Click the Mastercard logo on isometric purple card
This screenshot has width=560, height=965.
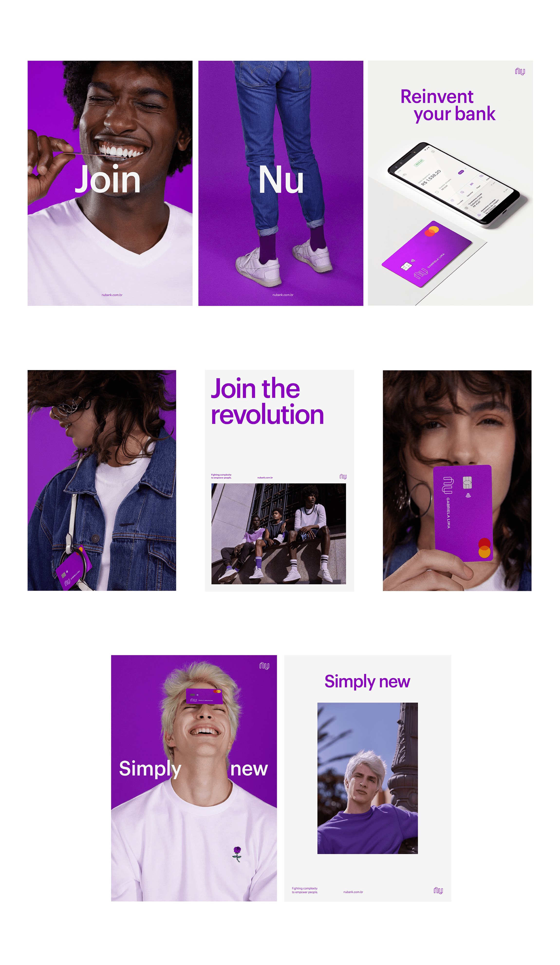pos(431,231)
